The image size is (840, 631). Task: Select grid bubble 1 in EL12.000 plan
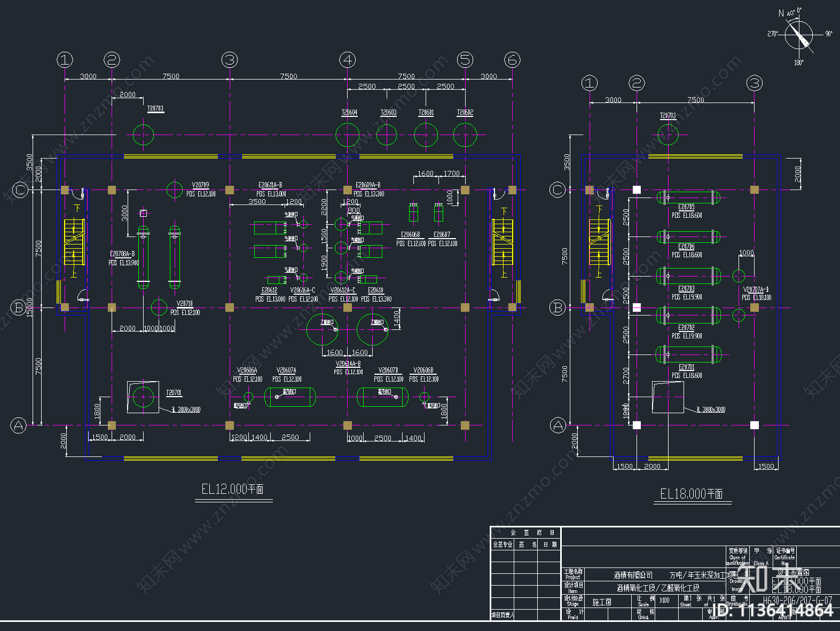(x=65, y=60)
